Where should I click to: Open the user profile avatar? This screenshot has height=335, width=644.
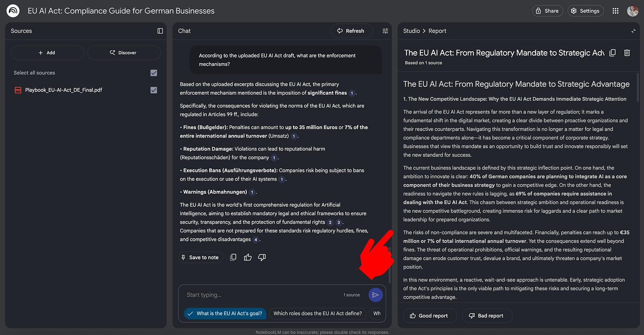point(632,11)
